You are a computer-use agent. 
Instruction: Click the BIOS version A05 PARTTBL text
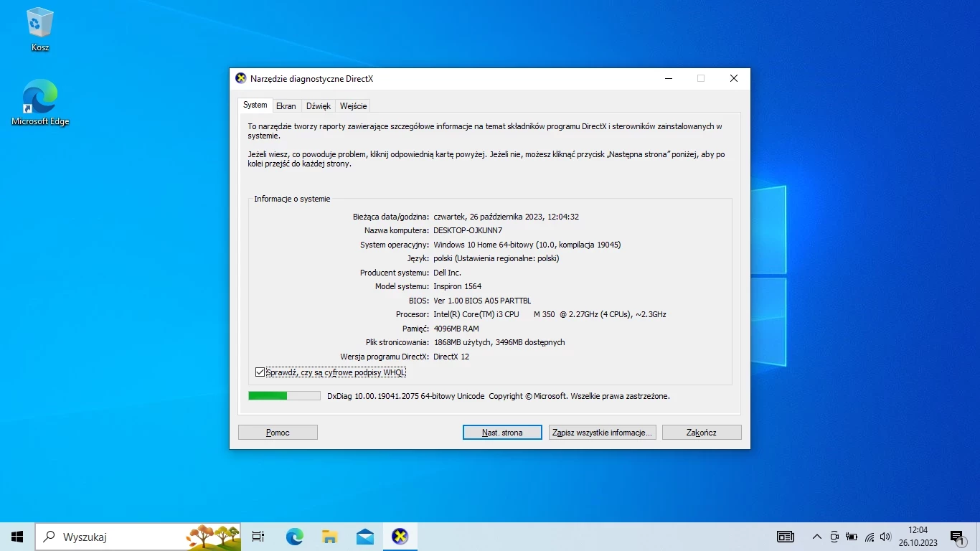point(482,301)
